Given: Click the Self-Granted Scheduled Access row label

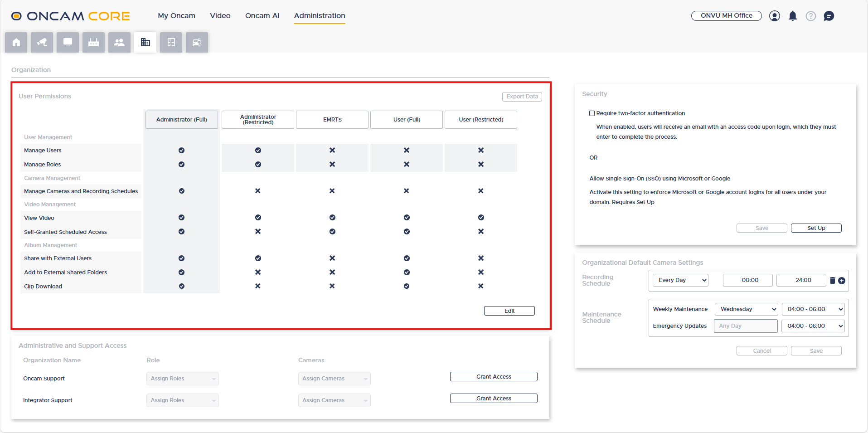Looking at the screenshot, I should (65, 232).
